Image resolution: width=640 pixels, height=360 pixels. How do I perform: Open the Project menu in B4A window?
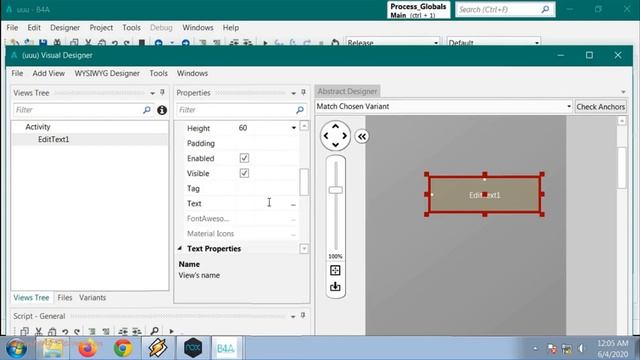tap(101, 27)
